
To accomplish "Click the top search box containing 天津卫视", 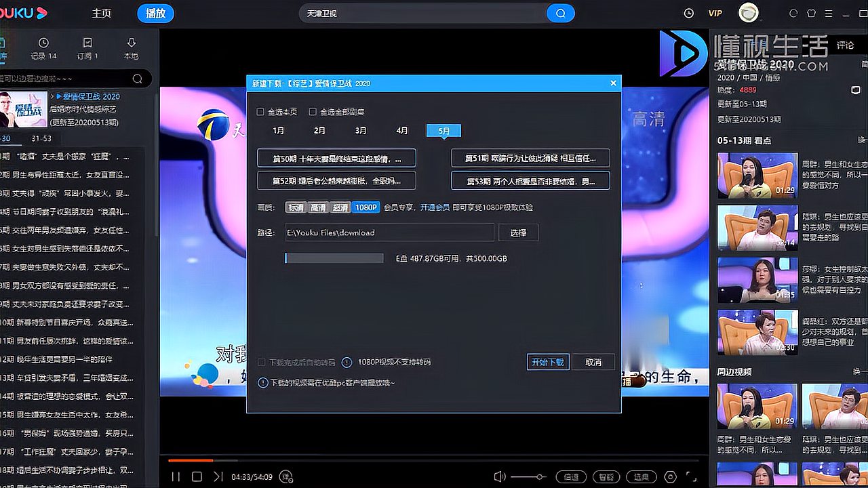I will click(422, 13).
